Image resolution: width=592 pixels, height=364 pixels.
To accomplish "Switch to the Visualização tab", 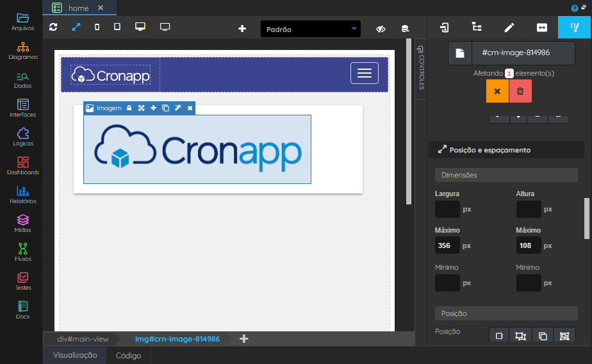I will click(75, 355).
